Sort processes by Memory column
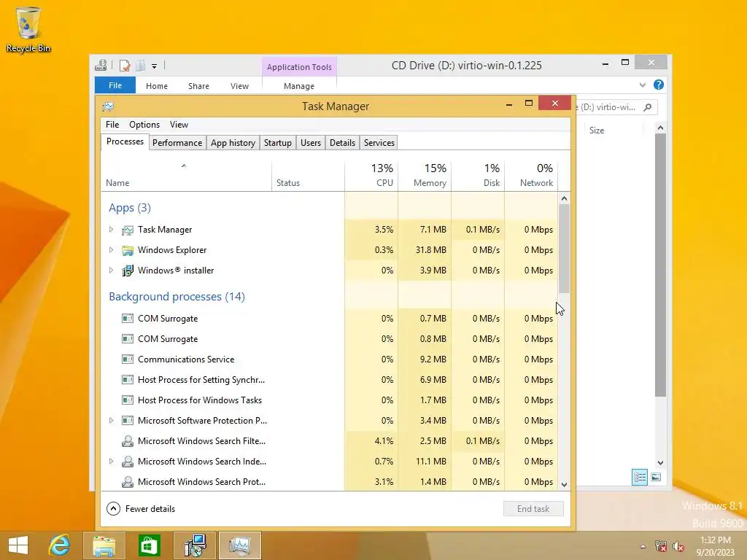The height and width of the screenshot is (560, 747). click(x=425, y=175)
